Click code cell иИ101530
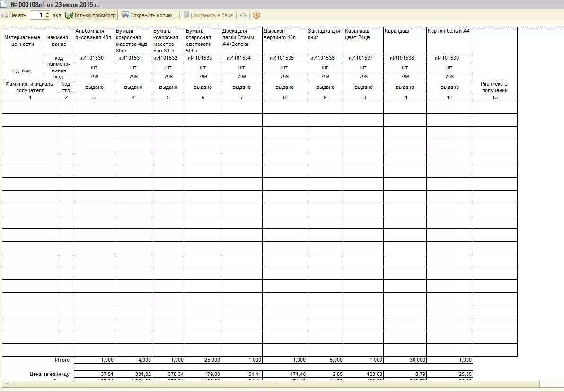The width and height of the screenshot is (564, 392). 94,58
